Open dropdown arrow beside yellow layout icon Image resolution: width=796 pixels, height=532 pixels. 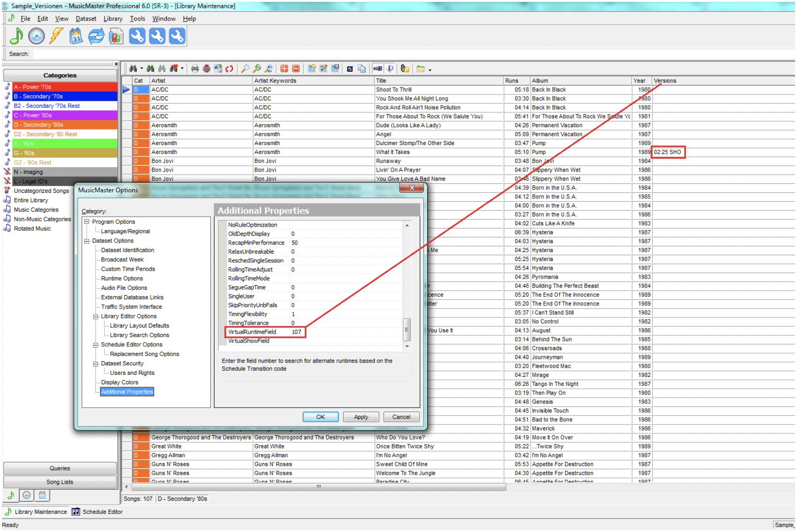click(x=430, y=69)
